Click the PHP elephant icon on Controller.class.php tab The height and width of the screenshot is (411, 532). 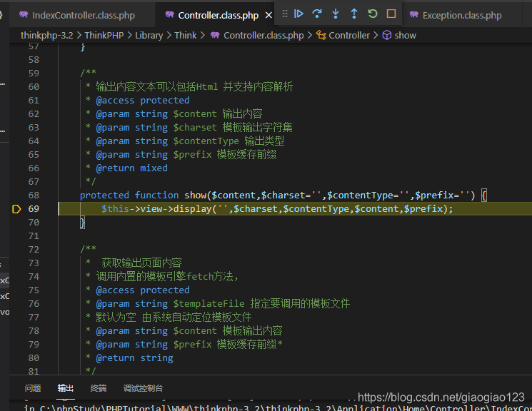pos(170,14)
